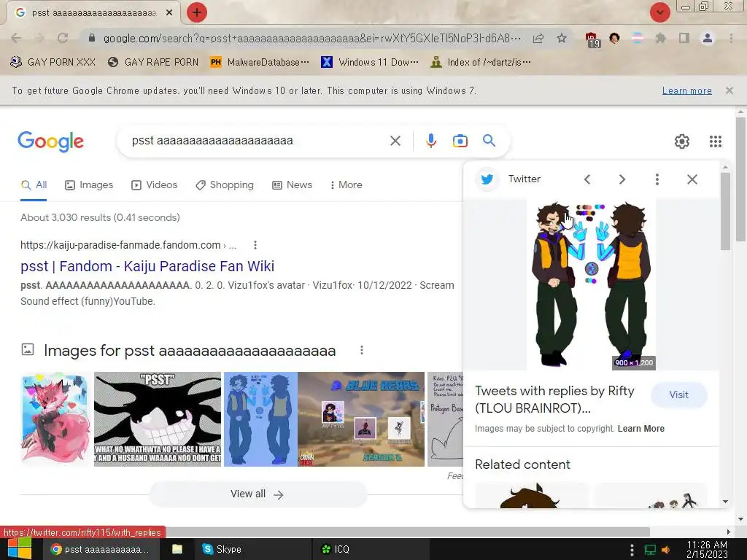Open options for Kaiju Paradise result

click(255, 245)
